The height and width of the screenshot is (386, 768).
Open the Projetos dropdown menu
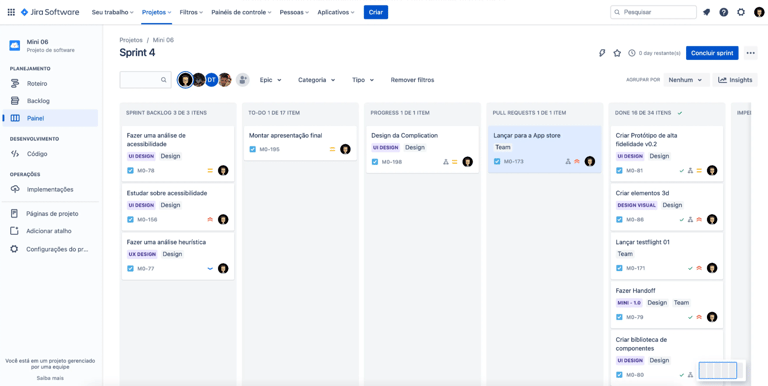click(x=157, y=12)
